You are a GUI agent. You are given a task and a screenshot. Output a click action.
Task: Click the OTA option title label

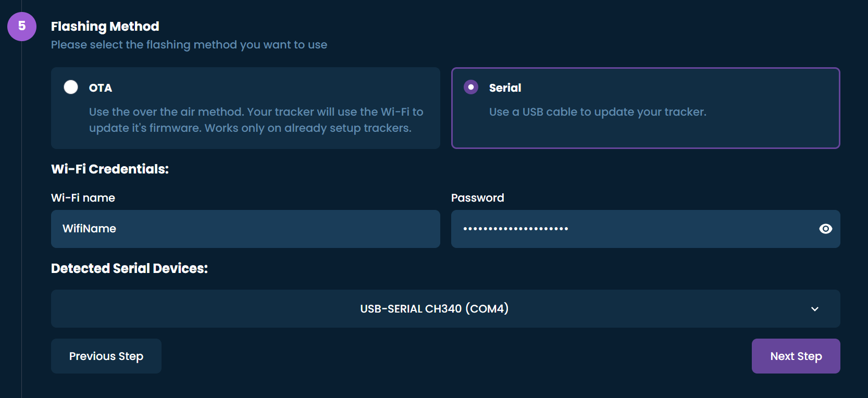point(101,88)
